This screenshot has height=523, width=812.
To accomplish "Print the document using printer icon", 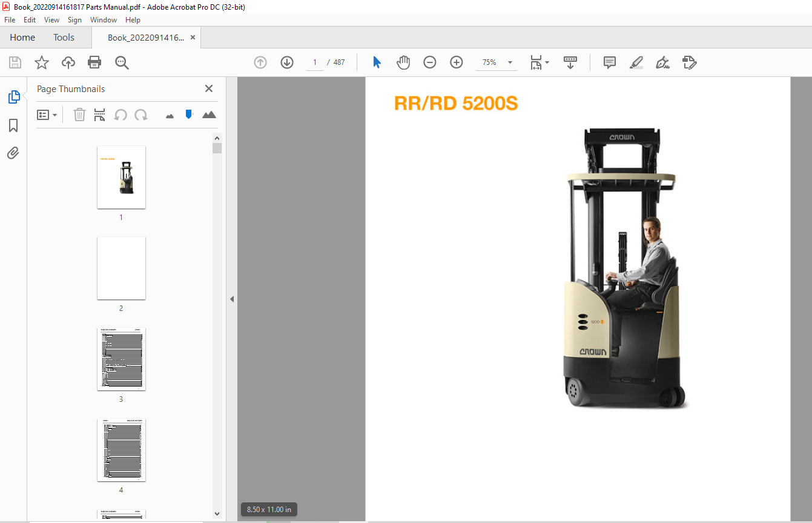I will 94,62.
